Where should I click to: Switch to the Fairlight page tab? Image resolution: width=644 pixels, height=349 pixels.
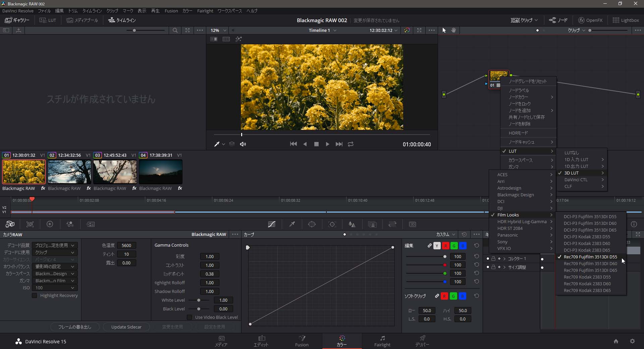tap(382, 341)
